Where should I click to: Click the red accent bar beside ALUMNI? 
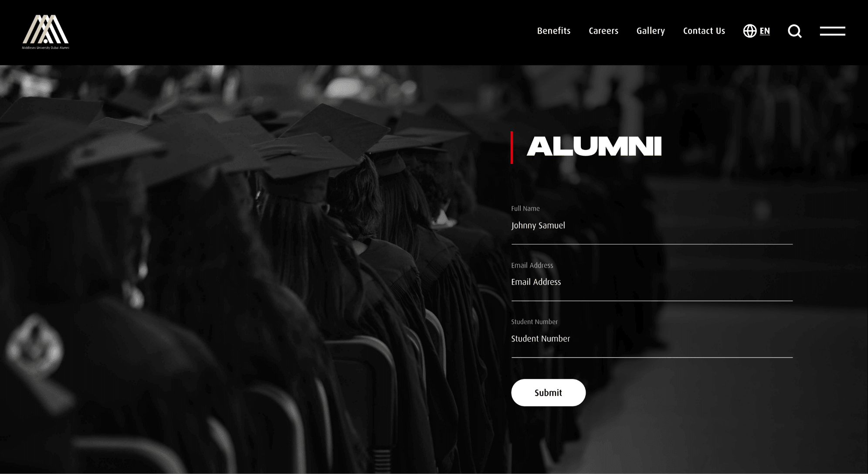coord(512,147)
